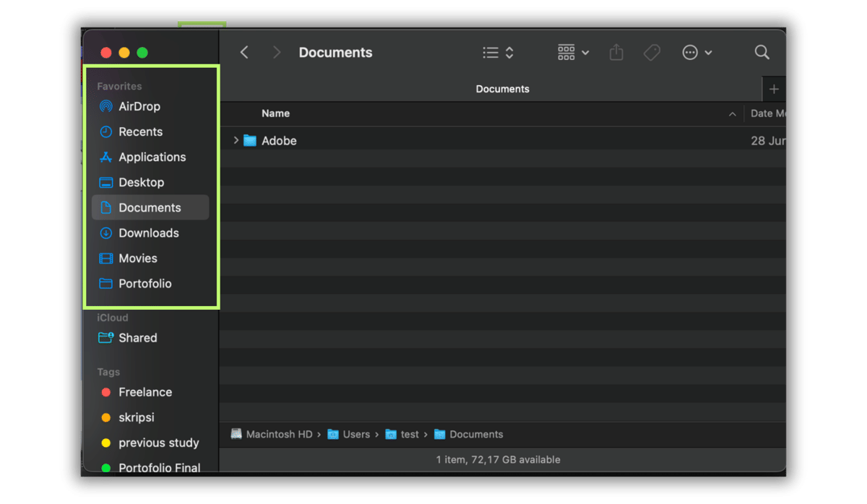Click the Tags icon in the toolbar

pos(652,52)
